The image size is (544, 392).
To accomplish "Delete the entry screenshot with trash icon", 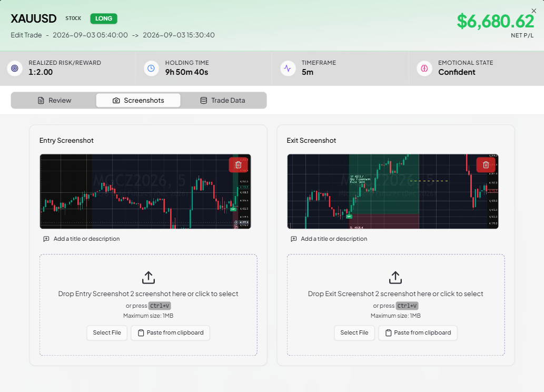I will click(x=239, y=164).
